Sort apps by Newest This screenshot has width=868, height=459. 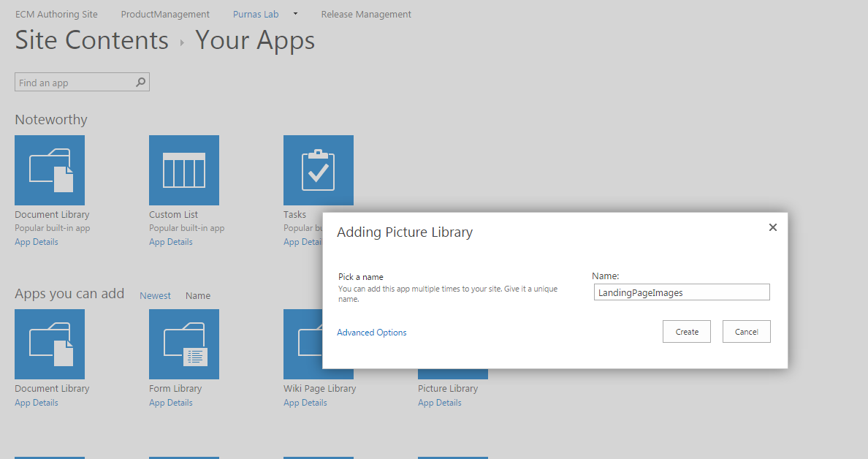(x=155, y=296)
